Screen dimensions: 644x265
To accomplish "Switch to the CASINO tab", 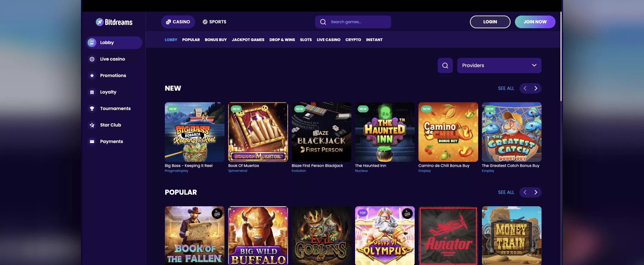I will pyautogui.click(x=178, y=22).
